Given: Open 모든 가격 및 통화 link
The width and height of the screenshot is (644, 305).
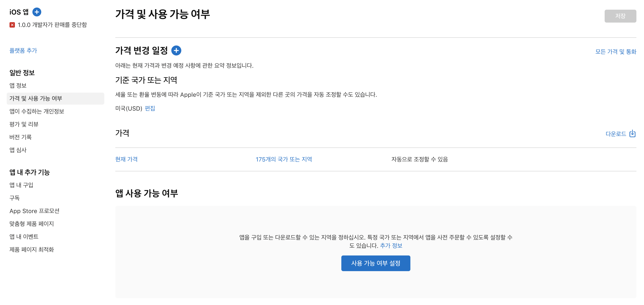Looking at the screenshot, I should pyautogui.click(x=615, y=52).
